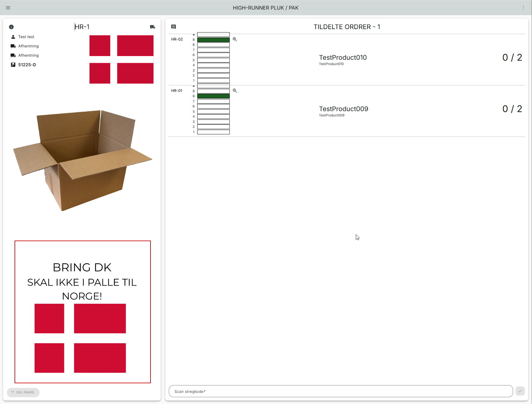The image size is (532, 404).
Task: Open the comment icon beside Tildelte Ordrer
Action: 173,27
